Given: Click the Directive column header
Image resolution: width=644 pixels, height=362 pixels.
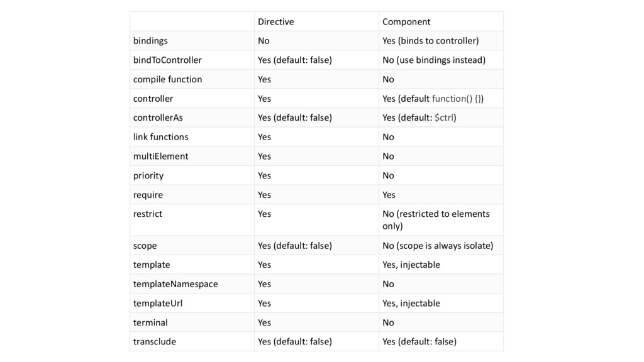Looking at the screenshot, I should click(x=275, y=22).
